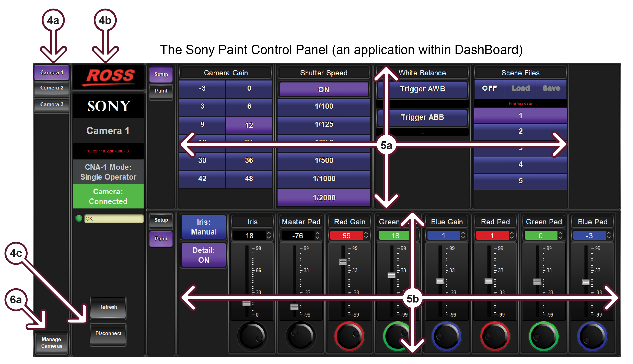Click the Red Ped rotary knob
633x364 pixels.
[495, 336]
